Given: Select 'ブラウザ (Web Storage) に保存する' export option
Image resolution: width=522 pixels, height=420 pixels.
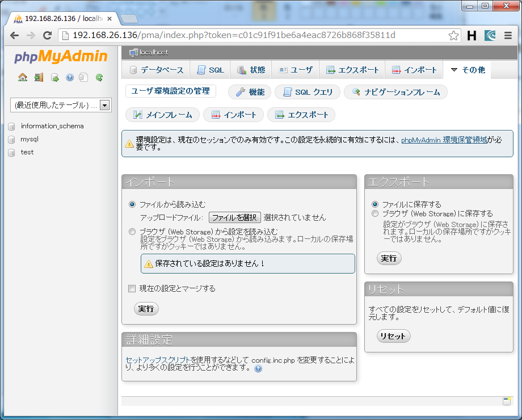Looking at the screenshot, I should click(374, 214).
